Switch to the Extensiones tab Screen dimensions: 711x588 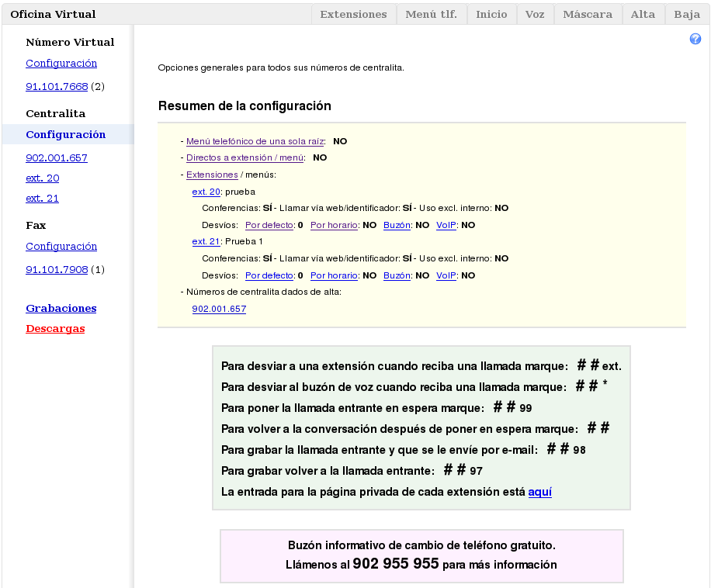353,14
